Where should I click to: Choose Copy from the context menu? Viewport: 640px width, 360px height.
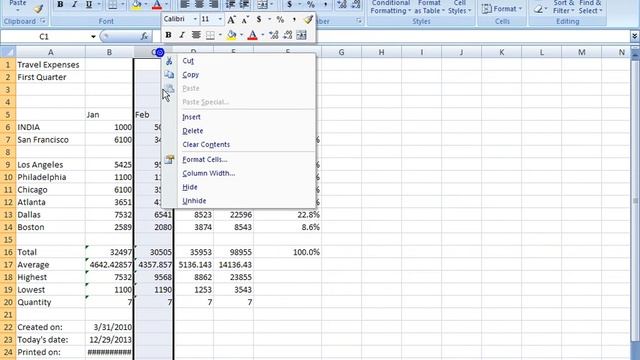pyautogui.click(x=191, y=75)
